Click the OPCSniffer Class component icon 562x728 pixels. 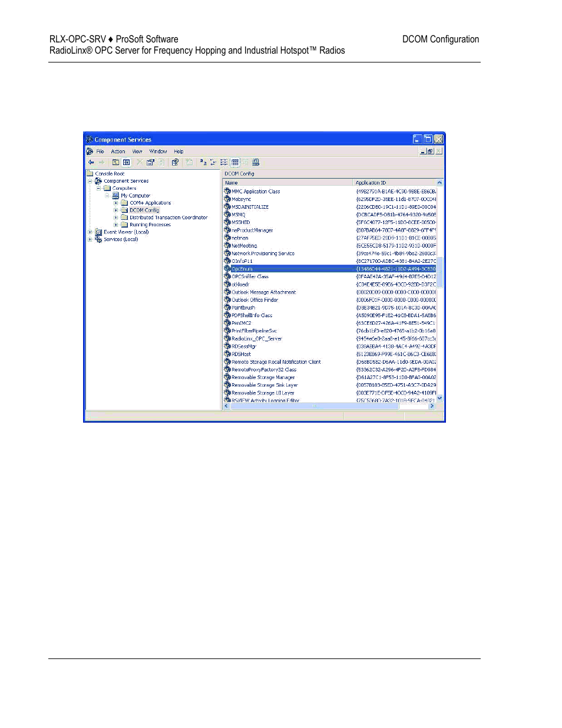227,276
